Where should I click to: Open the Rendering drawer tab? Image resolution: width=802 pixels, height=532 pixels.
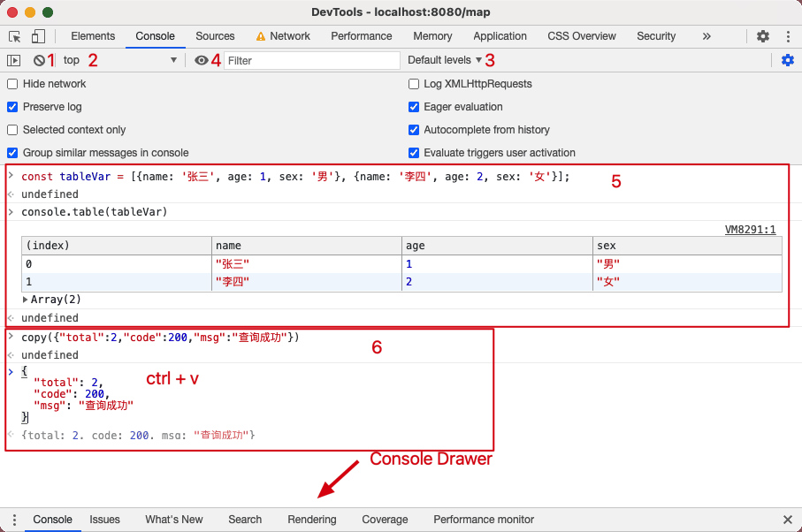point(311,520)
